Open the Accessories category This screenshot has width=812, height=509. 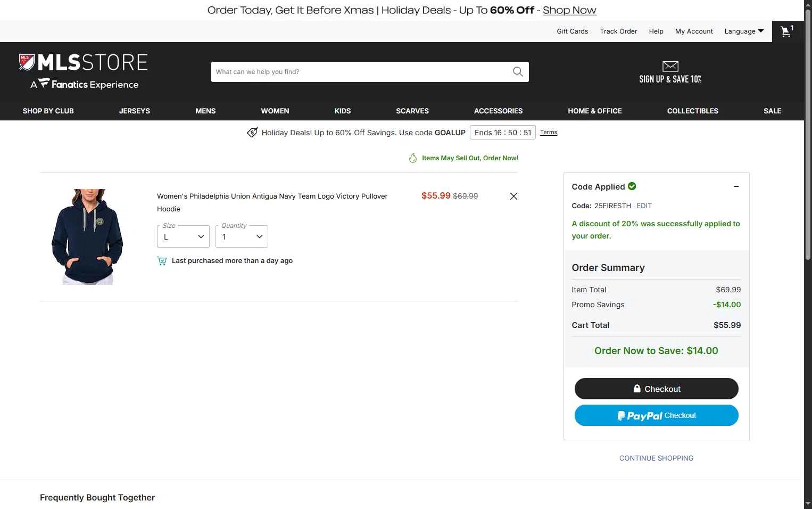(499, 111)
